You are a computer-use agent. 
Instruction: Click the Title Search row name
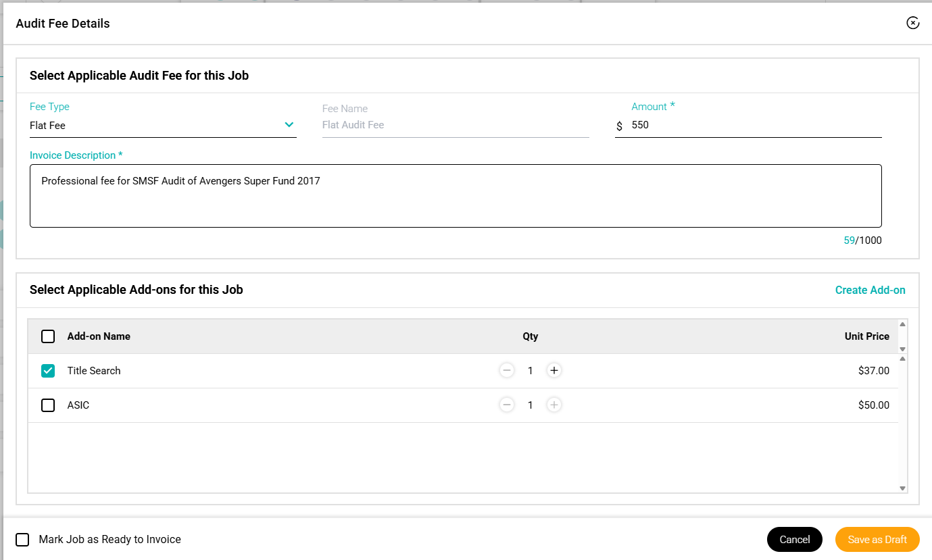click(94, 371)
